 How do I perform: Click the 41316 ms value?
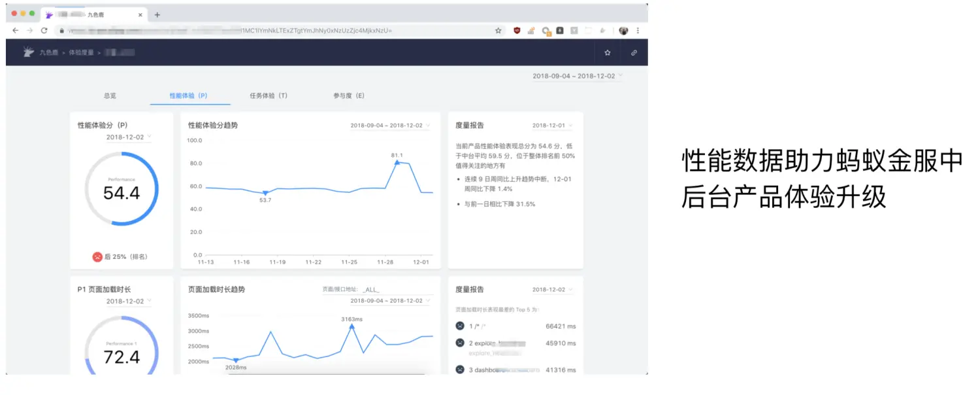561,369
